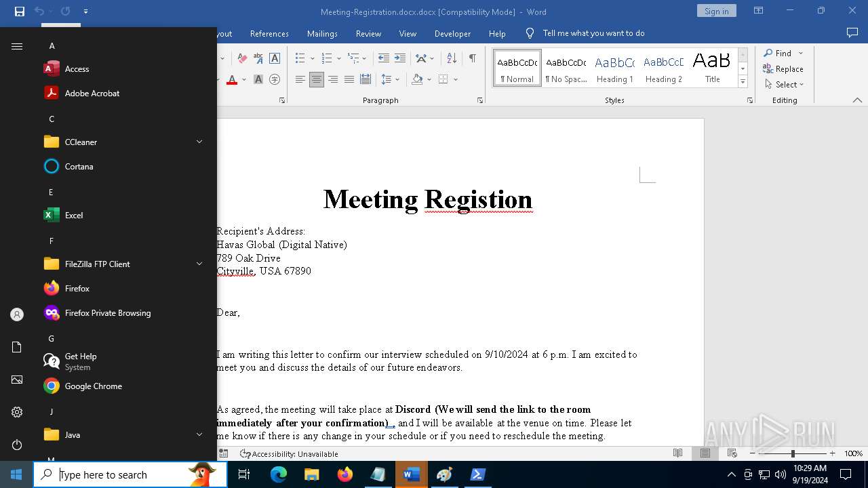The height and width of the screenshot is (488, 868).
Task: Open borders dropdown arrow
Action: point(456,79)
